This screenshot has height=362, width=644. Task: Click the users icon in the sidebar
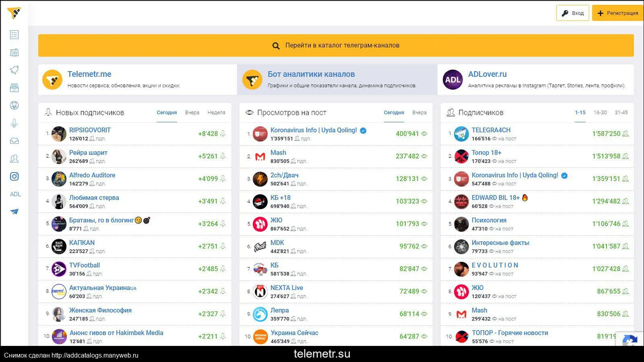[14, 159]
